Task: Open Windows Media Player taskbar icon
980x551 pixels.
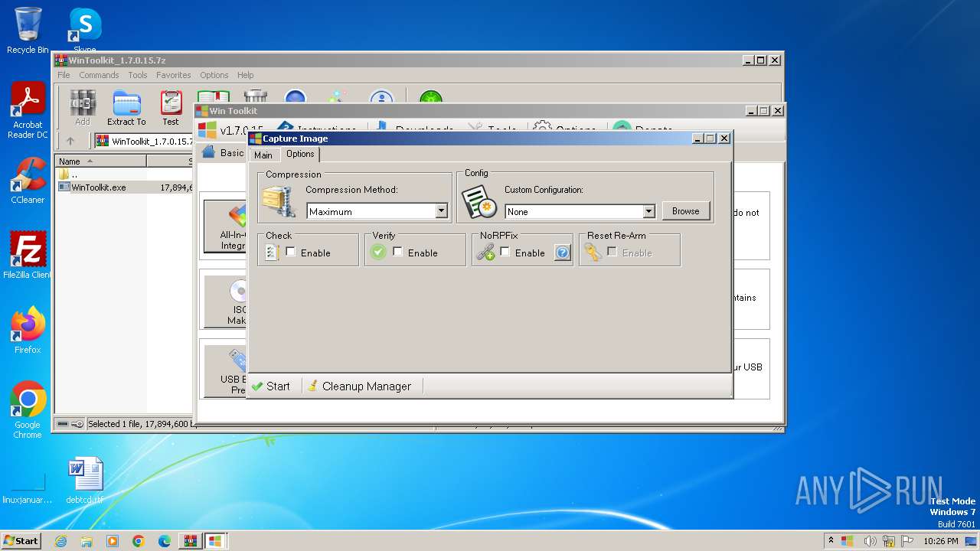Action: coord(113,541)
